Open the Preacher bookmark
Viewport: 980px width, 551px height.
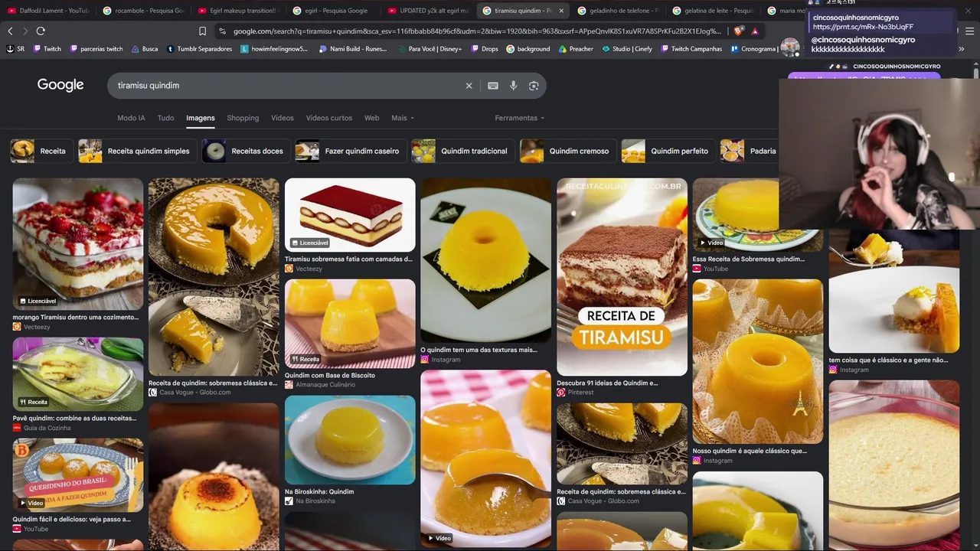(575, 49)
